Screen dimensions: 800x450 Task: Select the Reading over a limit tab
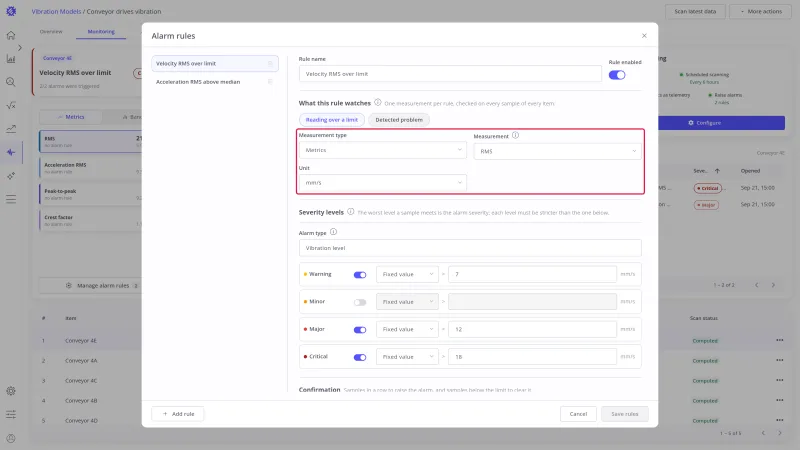[x=332, y=120]
